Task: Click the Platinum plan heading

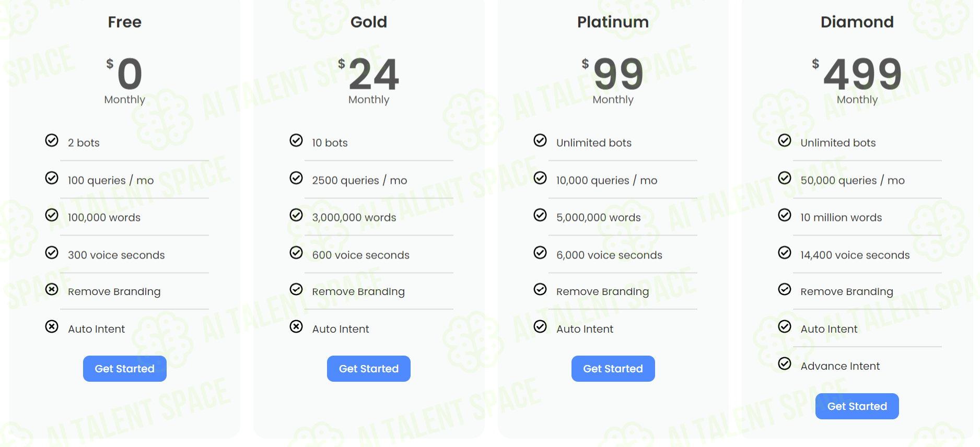Action: pos(613,22)
